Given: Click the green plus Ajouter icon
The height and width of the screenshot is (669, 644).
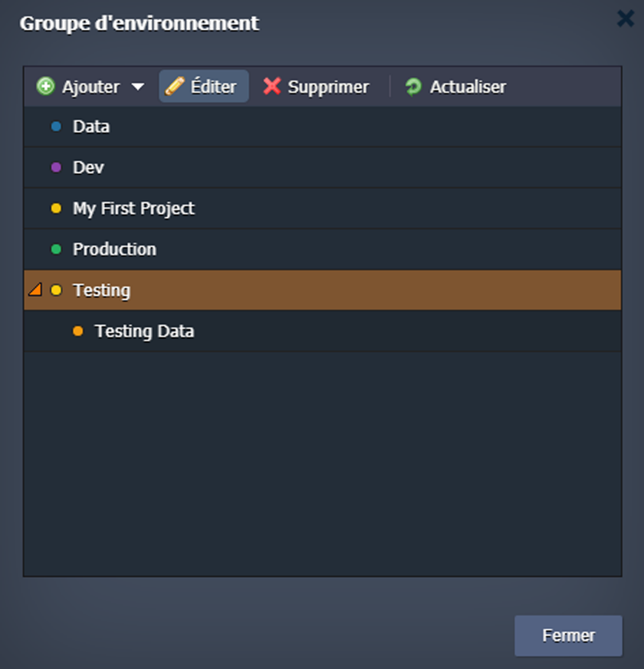Looking at the screenshot, I should tap(46, 87).
